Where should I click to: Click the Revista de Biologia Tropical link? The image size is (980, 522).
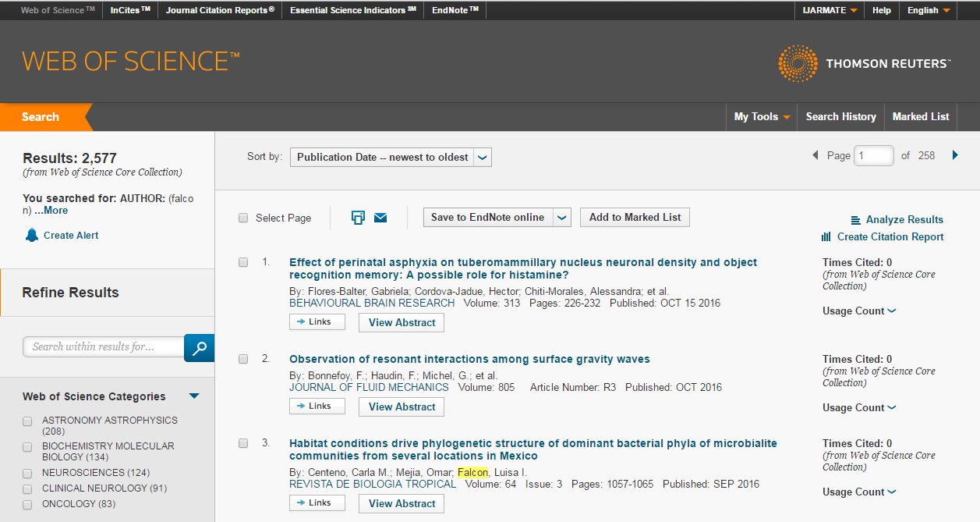[373, 484]
